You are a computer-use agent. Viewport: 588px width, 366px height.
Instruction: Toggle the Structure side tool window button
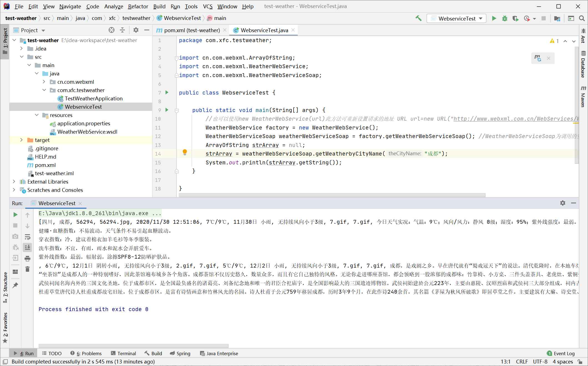click(5, 287)
